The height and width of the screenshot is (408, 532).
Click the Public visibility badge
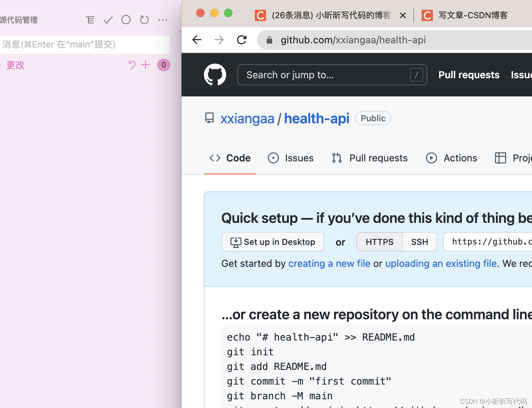[373, 118]
